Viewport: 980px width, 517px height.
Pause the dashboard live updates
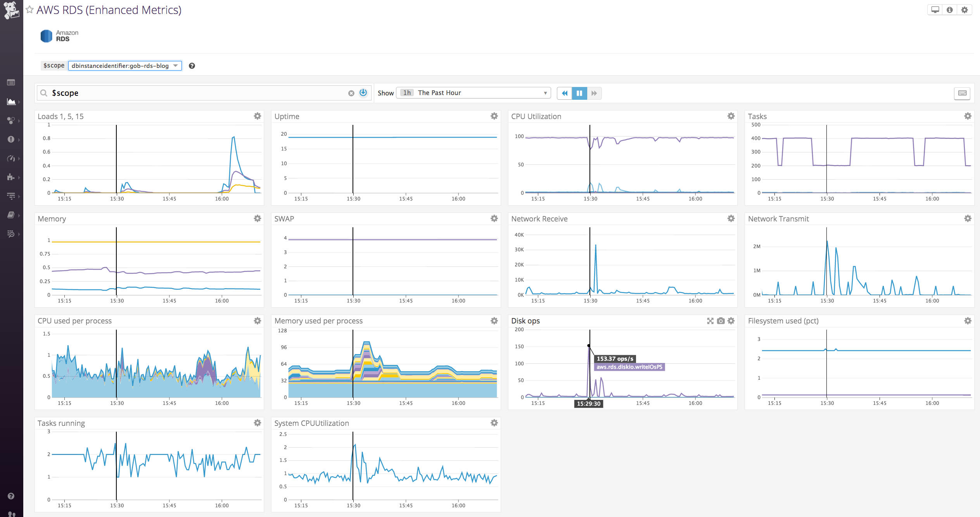[579, 93]
